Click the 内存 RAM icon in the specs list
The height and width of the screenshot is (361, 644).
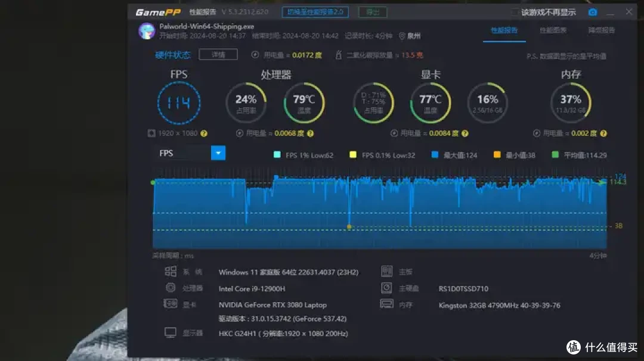point(386,304)
